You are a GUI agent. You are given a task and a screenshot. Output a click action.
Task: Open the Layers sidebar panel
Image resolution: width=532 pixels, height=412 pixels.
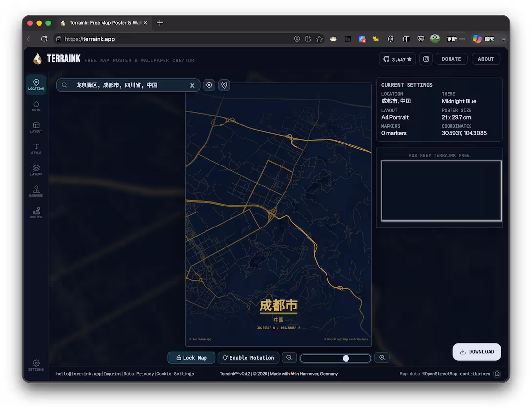click(36, 170)
